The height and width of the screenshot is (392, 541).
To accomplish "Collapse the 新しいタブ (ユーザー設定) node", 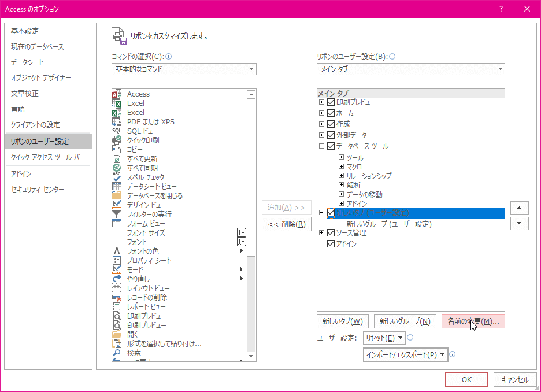I will (x=321, y=213).
